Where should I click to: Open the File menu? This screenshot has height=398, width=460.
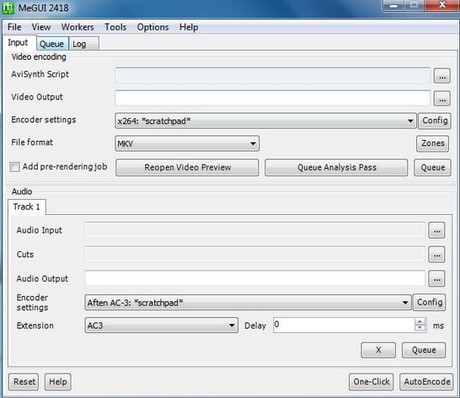[14, 27]
